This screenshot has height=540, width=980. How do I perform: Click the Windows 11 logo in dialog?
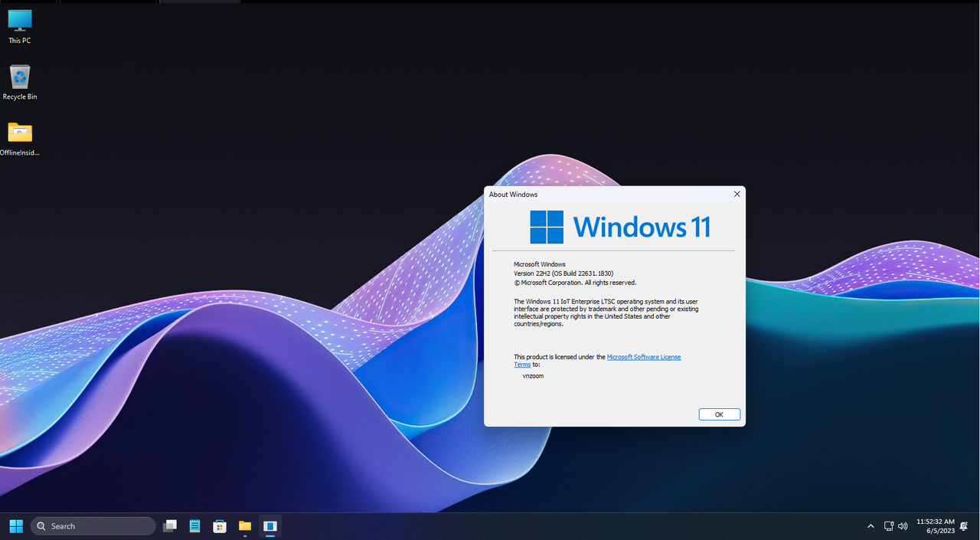pyautogui.click(x=620, y=227)
